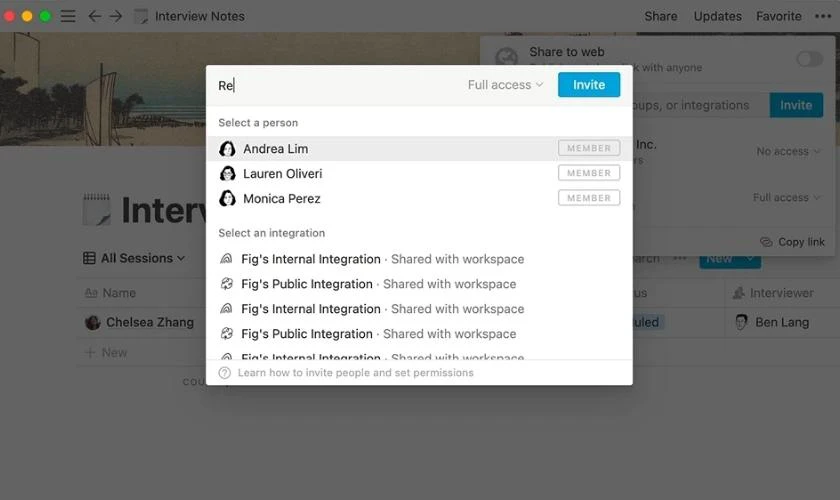Image resolution: width=840 pixels, height=500 pixels.
Task: Select the first Fig's Public Integration icon
Action: (227, 284)
